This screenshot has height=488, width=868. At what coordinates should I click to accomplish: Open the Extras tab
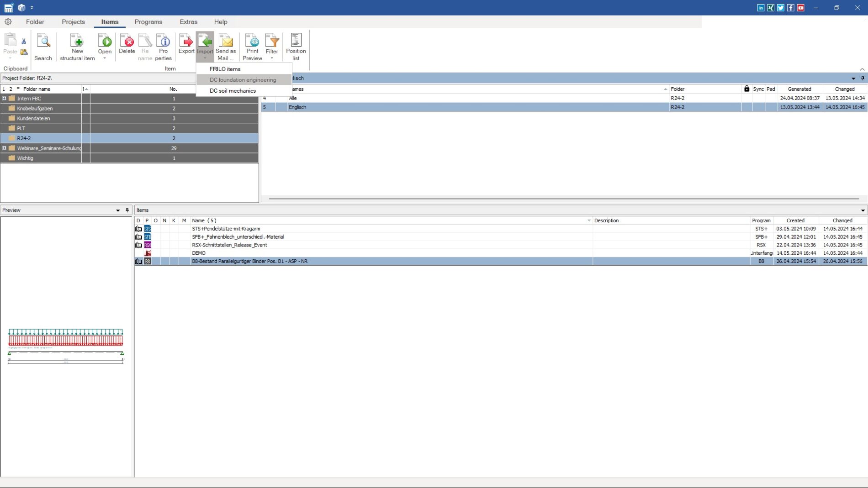click(189, 22)
